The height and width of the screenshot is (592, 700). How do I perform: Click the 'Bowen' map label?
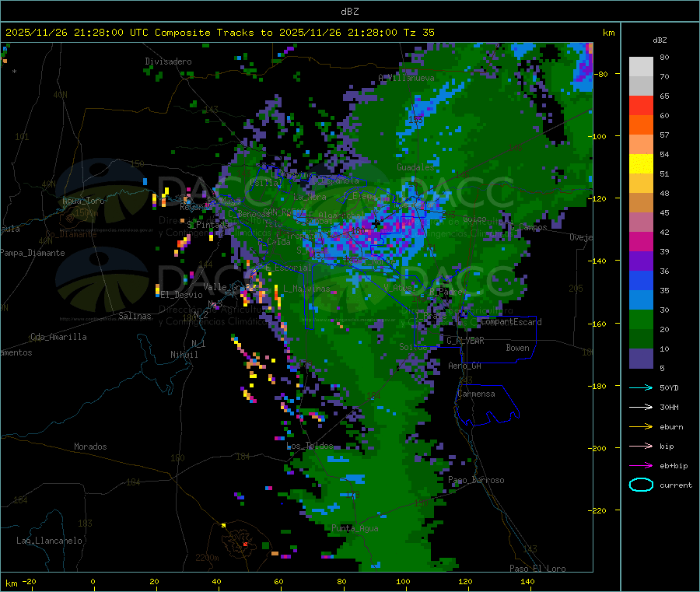pos(517,348)
